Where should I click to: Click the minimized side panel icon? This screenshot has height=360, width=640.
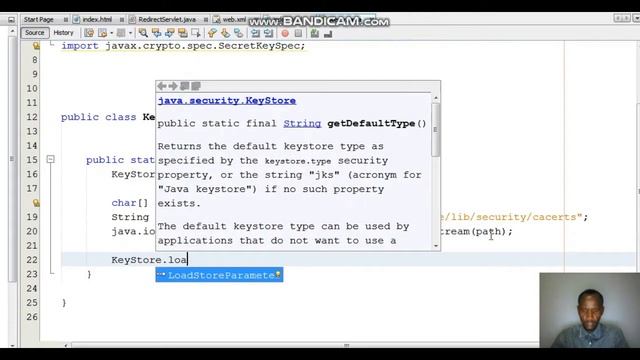[x=11, y=19]
